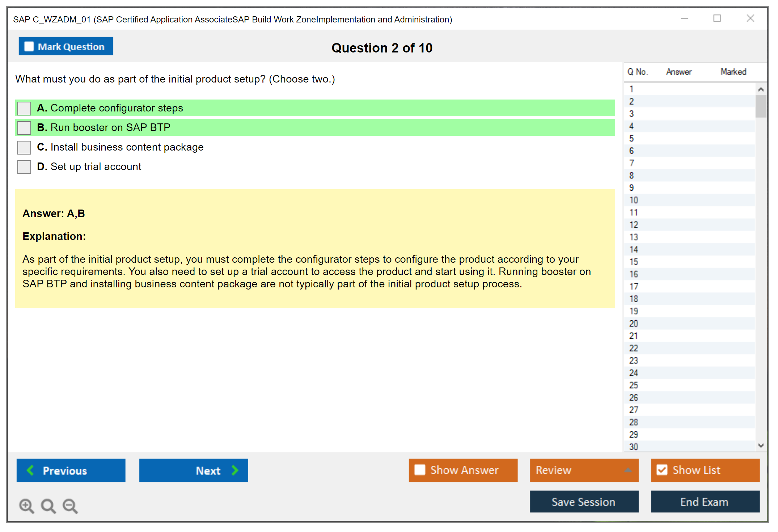Check option A Complete configurator steps
The image size is (778, 532).
[24, 108]
